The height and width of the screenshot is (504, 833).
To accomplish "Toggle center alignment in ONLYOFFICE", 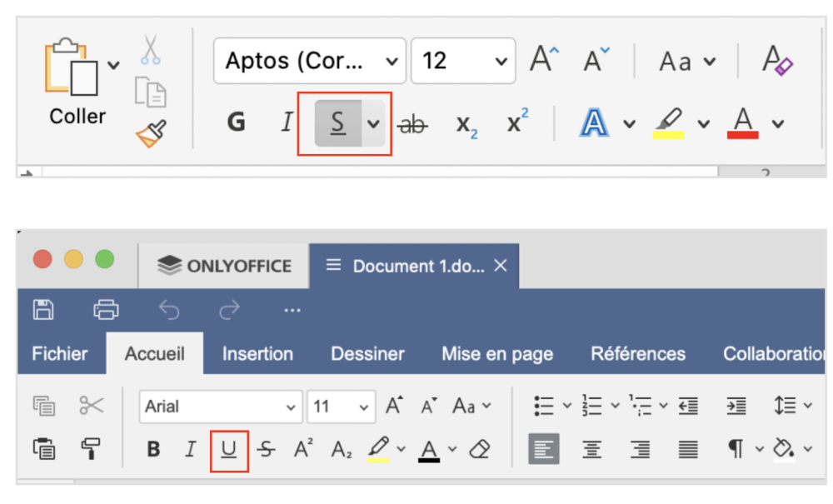I will (592, 450).
